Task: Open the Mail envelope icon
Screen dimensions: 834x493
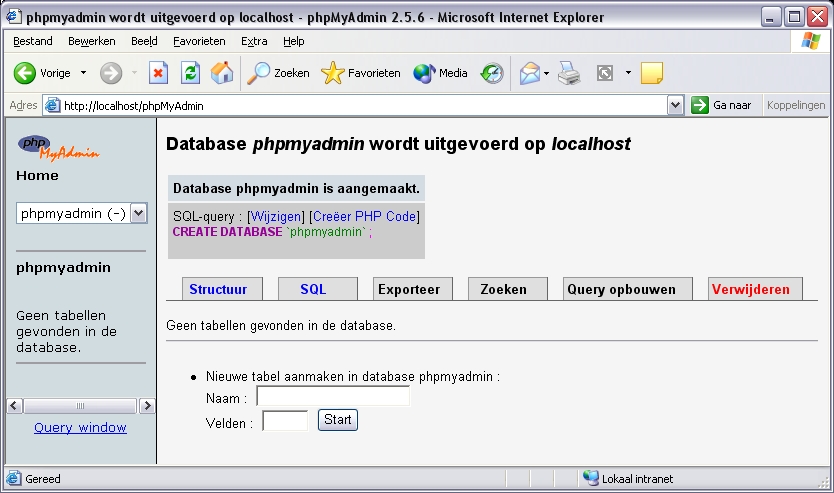Action: point(530,73)
